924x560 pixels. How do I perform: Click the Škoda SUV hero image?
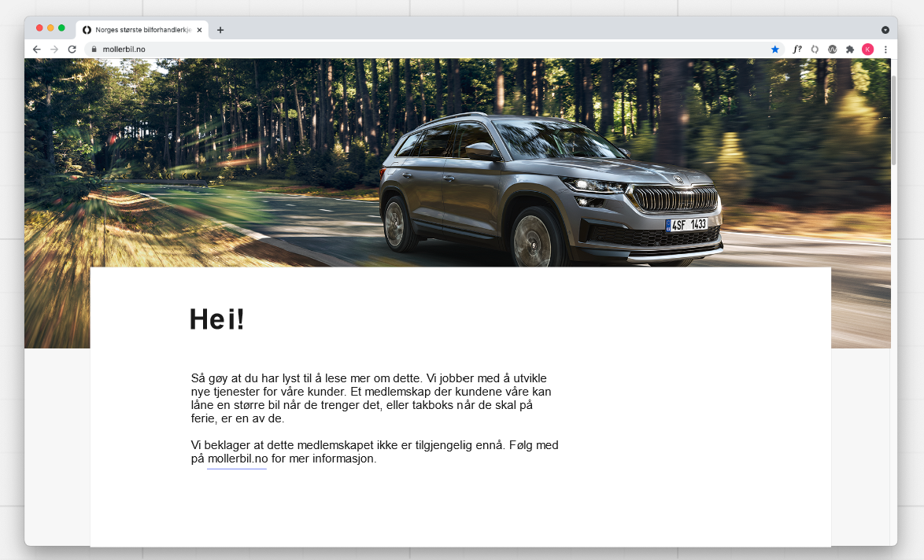[x=551, y=181]
